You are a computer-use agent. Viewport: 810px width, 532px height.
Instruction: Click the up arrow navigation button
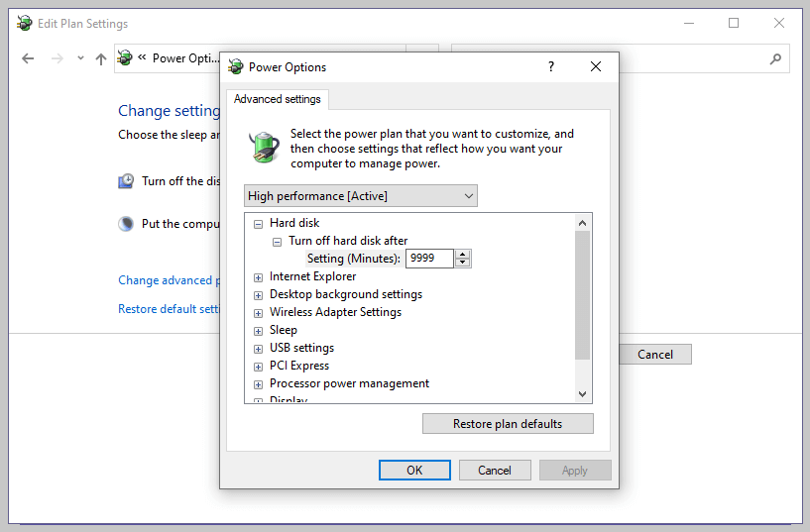(x=101, y=58)
